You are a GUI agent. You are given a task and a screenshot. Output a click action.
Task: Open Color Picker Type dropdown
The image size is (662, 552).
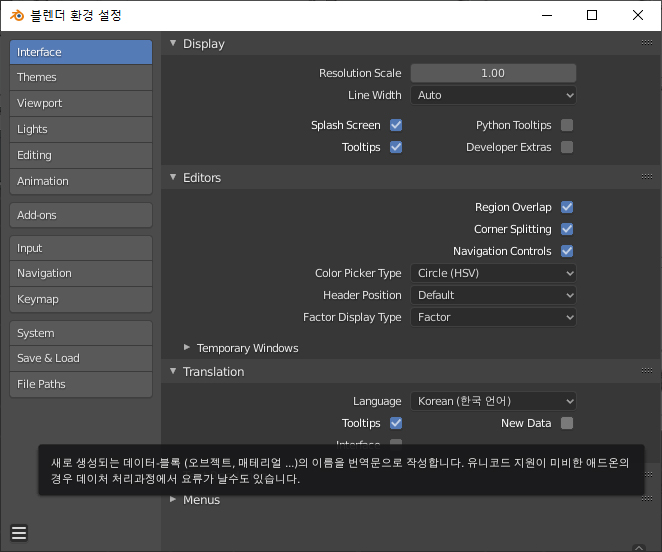[493, 273]
